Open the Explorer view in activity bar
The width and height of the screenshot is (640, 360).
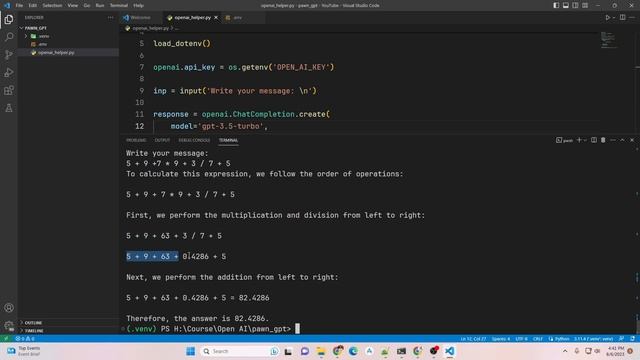pos(9,19)
